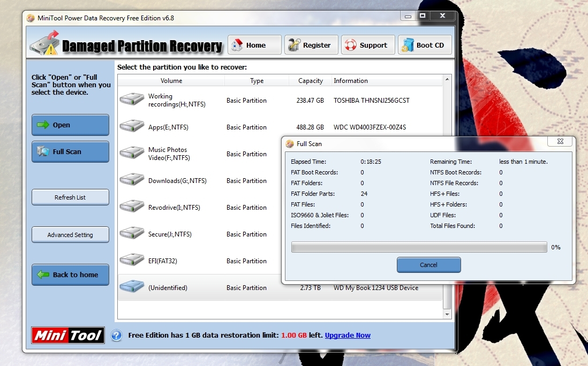Click the MiniTool app icon in title bar

pyautogui.click(x=31, y=18)
